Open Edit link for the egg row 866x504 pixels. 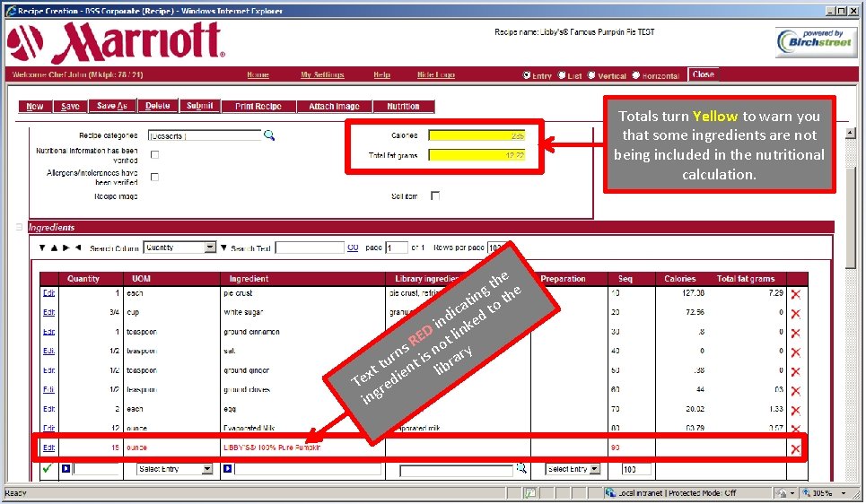tap(48, 409)
